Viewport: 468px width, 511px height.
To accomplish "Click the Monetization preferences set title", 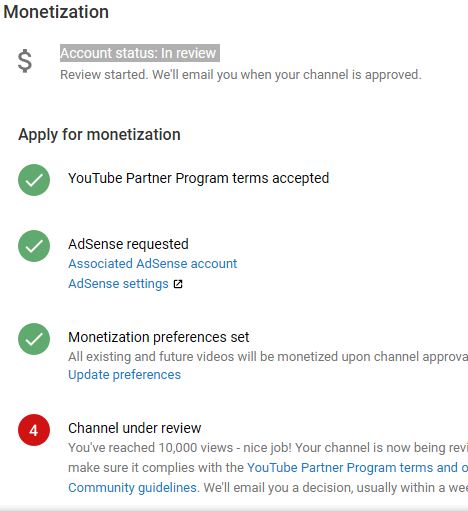I will pyautogui.click(x=159, y=337).
